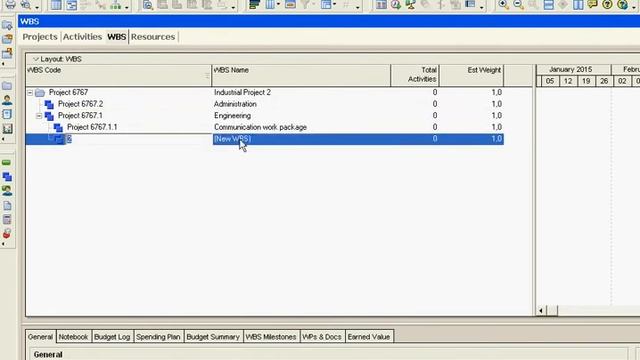640x360 pixels.
Task: Click the Gantt bars icon
Action: 255,5
